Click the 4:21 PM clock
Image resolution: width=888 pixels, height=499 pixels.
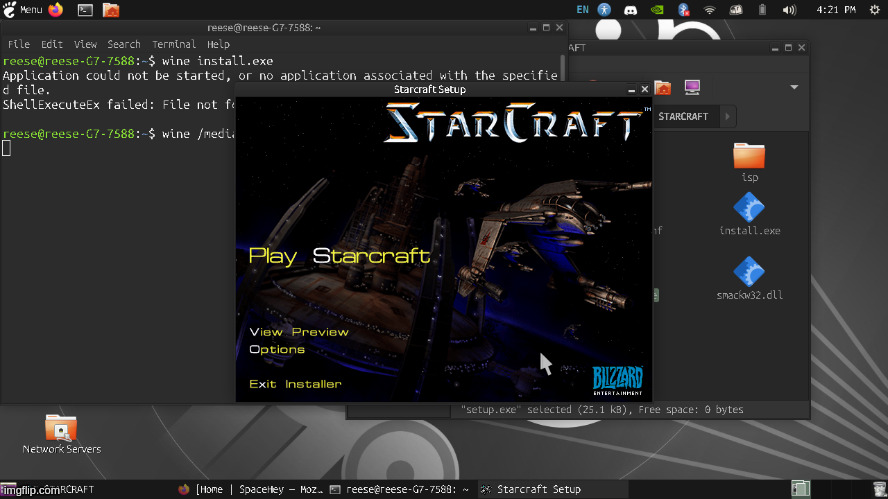pyautogui.click(x=836, y=10)
